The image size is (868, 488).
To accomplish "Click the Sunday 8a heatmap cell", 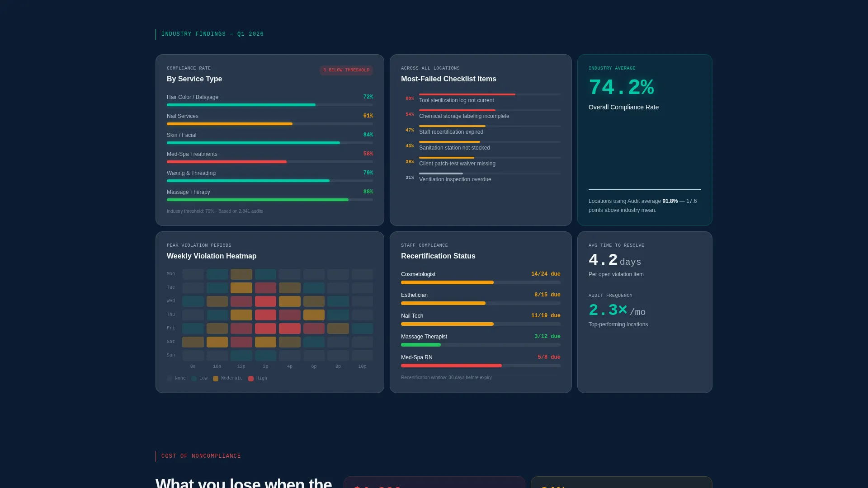I will 193,356.
